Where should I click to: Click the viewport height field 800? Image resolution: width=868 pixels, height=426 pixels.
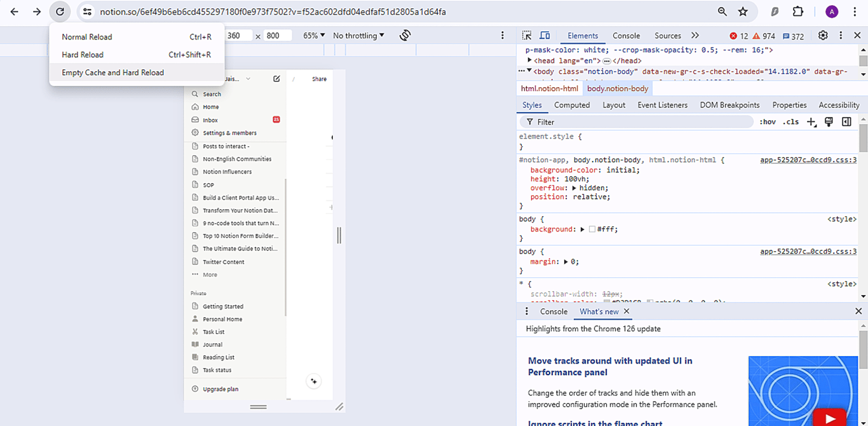pos(277,36)
